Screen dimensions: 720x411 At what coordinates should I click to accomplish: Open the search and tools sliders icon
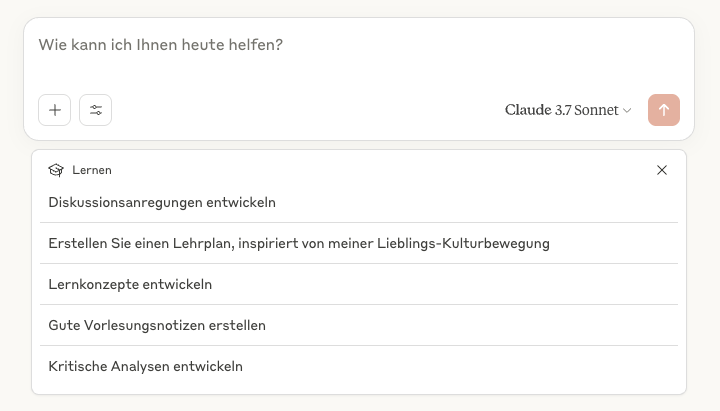coord(96,110)
